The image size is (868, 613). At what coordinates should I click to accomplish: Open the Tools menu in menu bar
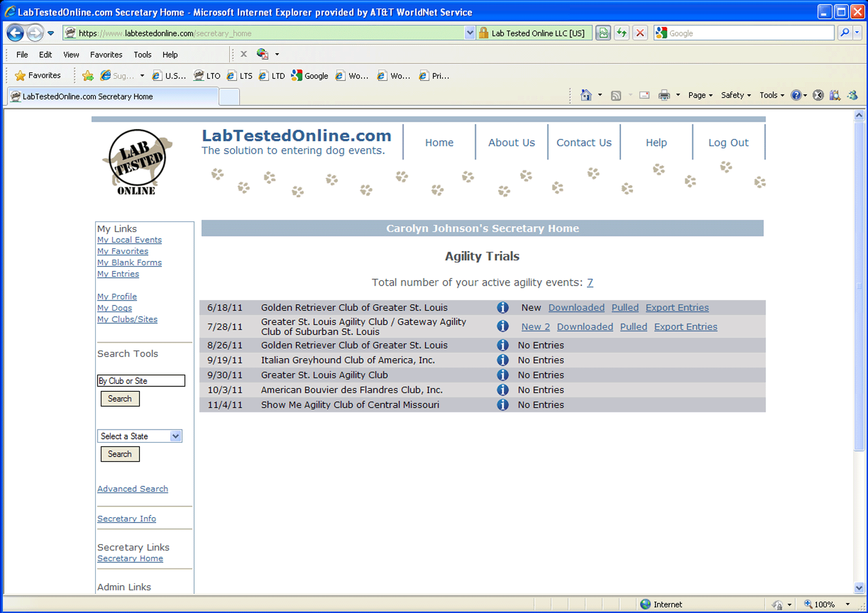pos(142,54)
